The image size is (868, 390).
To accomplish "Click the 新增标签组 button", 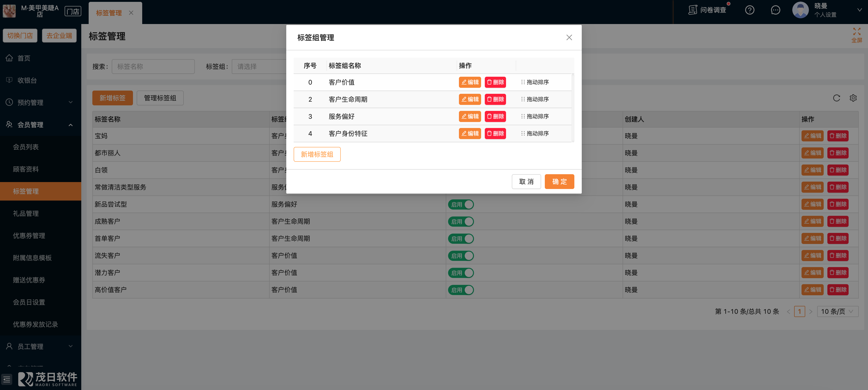I will [x=317, y=155].
